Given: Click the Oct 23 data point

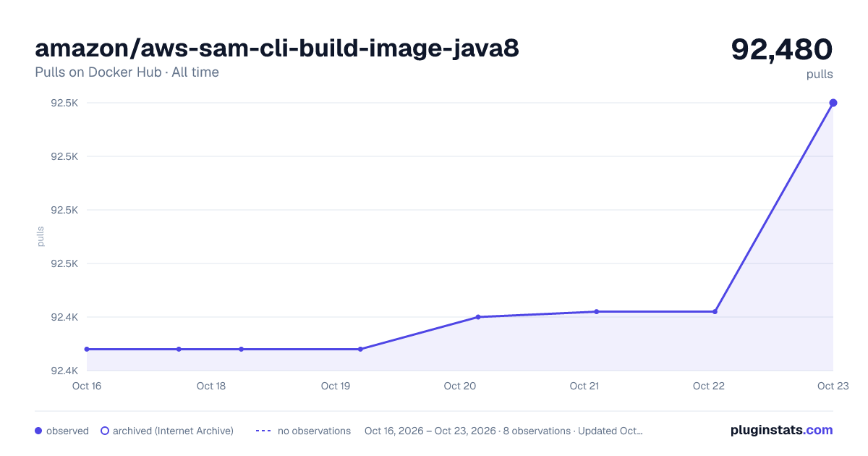Looking at the screenshot, I should (x=833, y=103).
